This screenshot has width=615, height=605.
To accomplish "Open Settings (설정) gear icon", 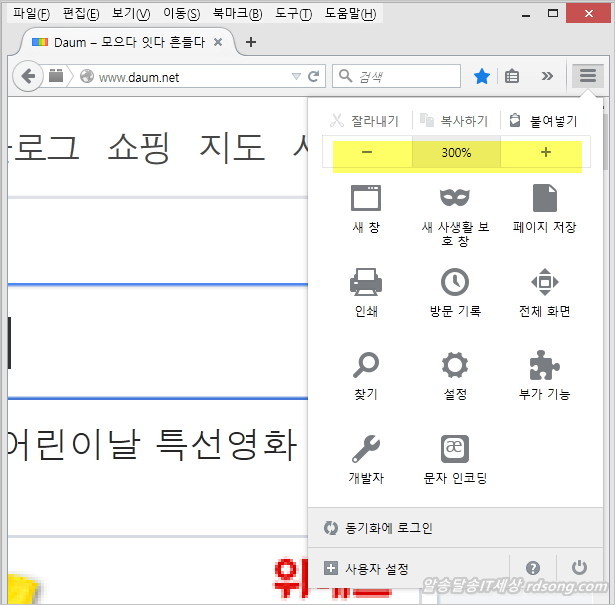I will tap(455, 366).
